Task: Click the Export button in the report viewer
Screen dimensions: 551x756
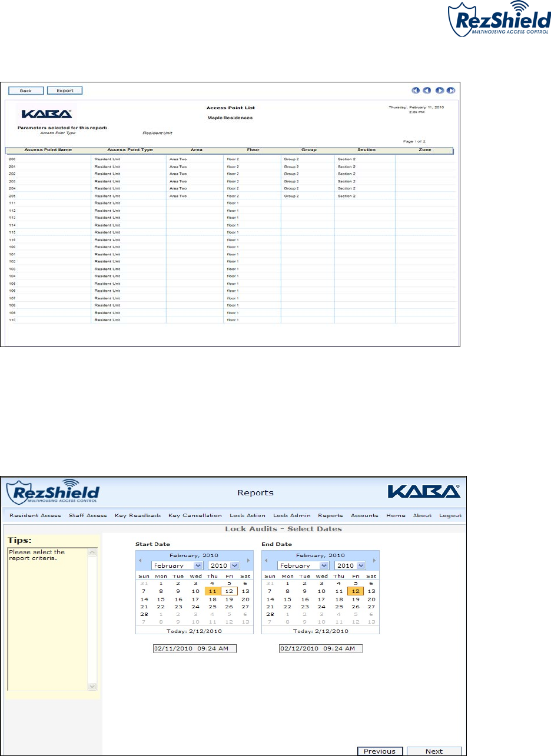Action: point(65,91)
